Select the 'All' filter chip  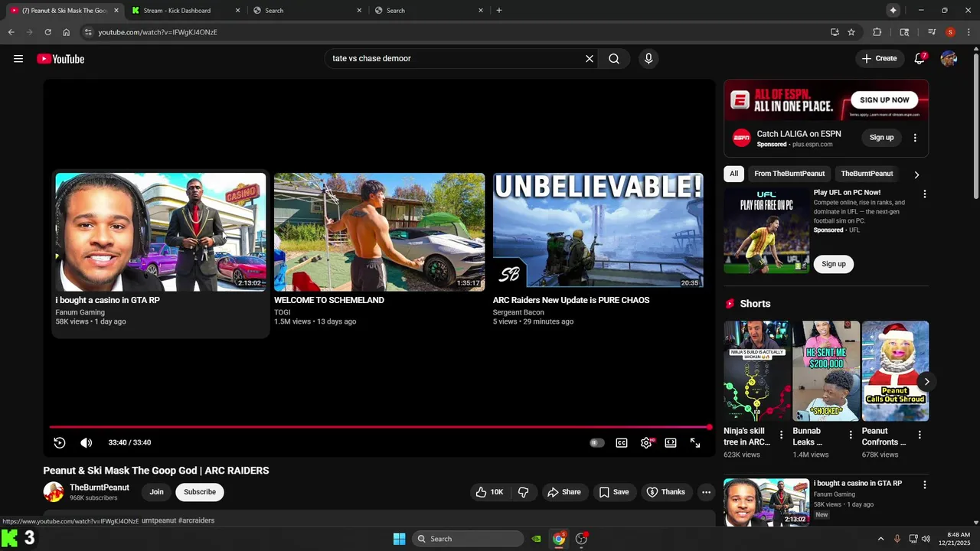[x=733, y=174]
